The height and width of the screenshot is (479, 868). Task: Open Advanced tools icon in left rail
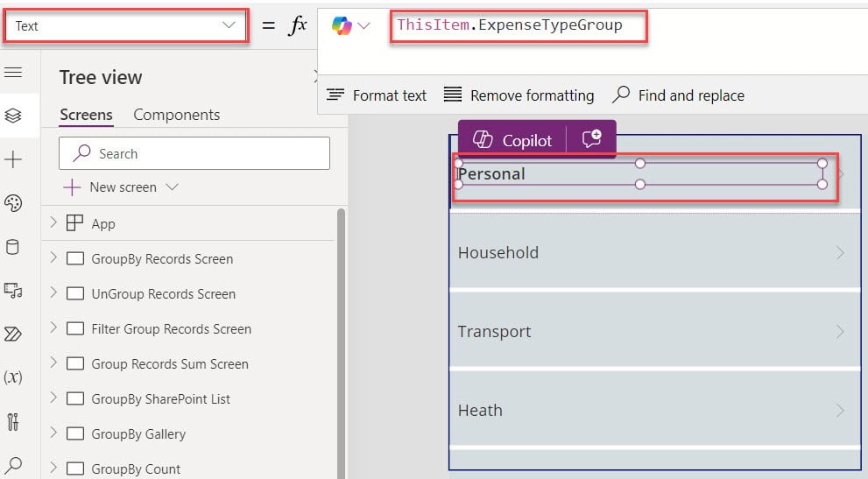point(13,421)
